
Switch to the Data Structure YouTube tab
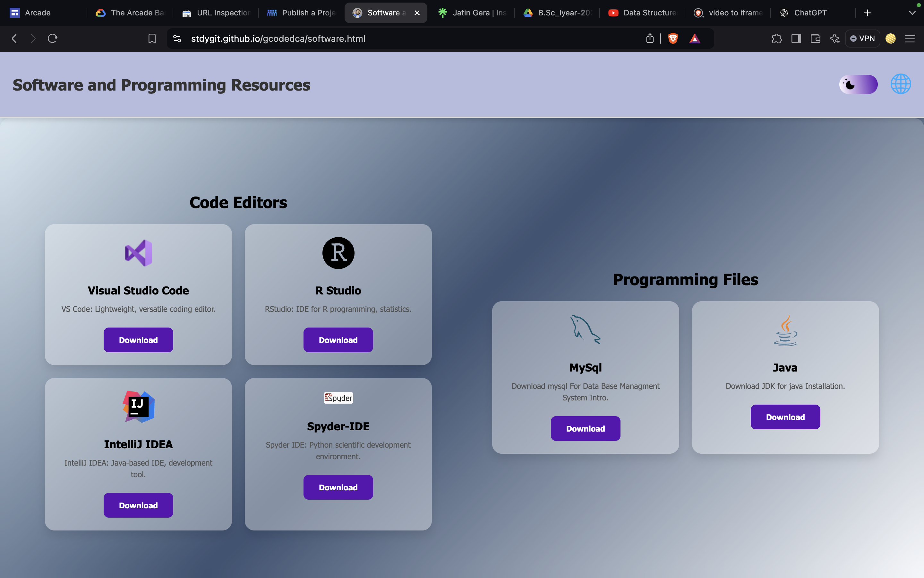643,13
